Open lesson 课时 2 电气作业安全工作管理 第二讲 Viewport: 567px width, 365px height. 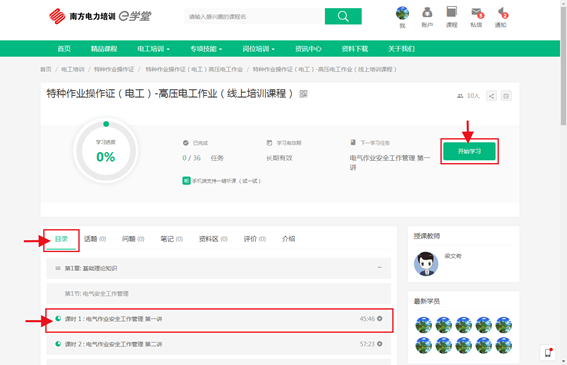click(219, 344)
